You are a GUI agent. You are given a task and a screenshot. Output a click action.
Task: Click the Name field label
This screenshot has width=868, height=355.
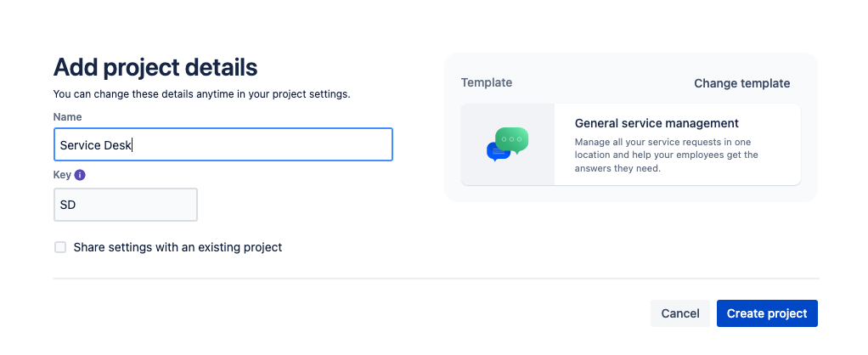67,116
